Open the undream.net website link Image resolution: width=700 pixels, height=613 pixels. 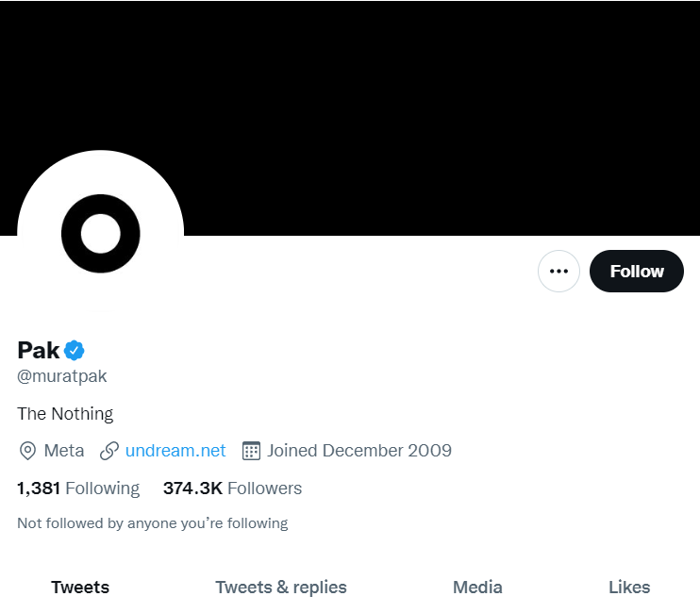pyautogui.click(x=175, y=451)
